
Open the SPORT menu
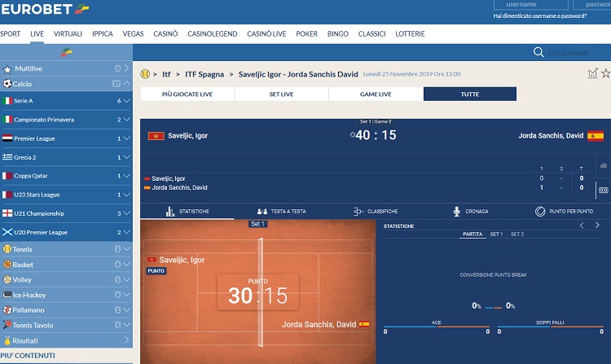[x=10, y=34]
